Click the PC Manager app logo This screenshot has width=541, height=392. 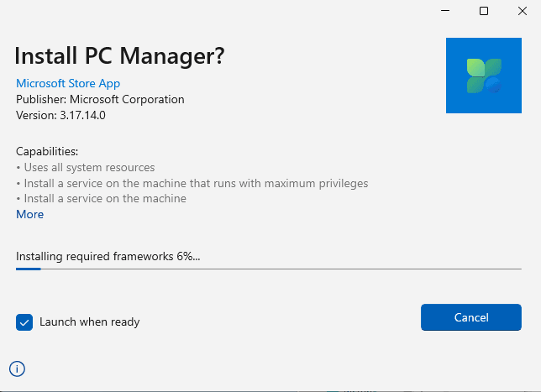pos(483,76)
